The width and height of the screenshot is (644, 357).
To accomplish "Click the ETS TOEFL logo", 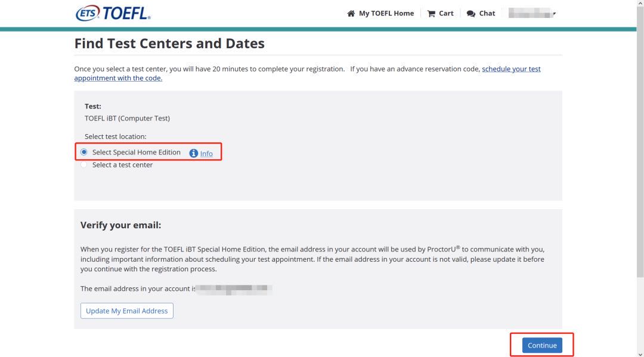I will click(113, 13).
